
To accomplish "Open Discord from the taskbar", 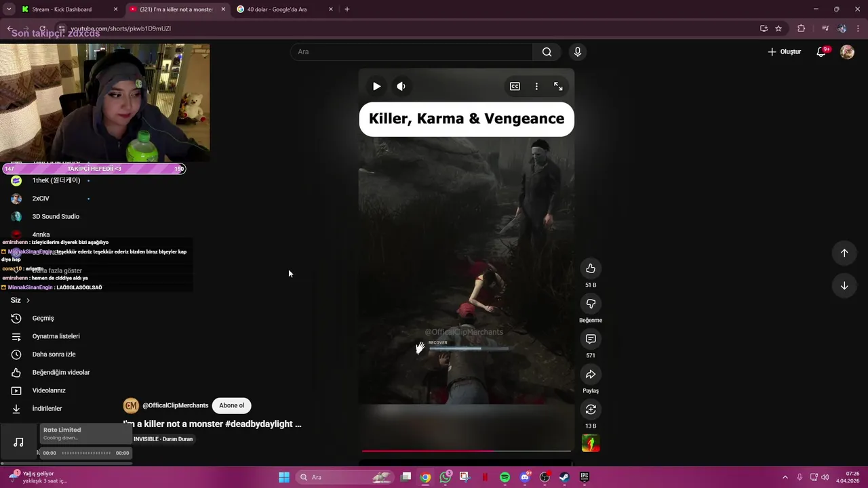I will (x=525, y=477).
